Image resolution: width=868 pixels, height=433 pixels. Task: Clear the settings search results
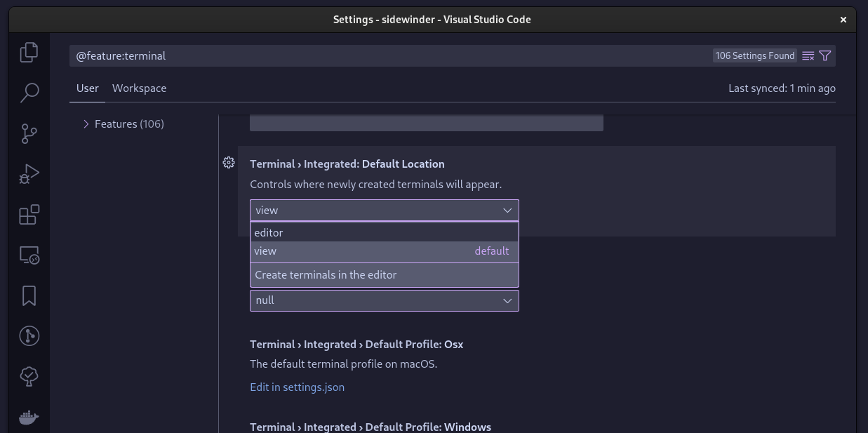[808, 55]
